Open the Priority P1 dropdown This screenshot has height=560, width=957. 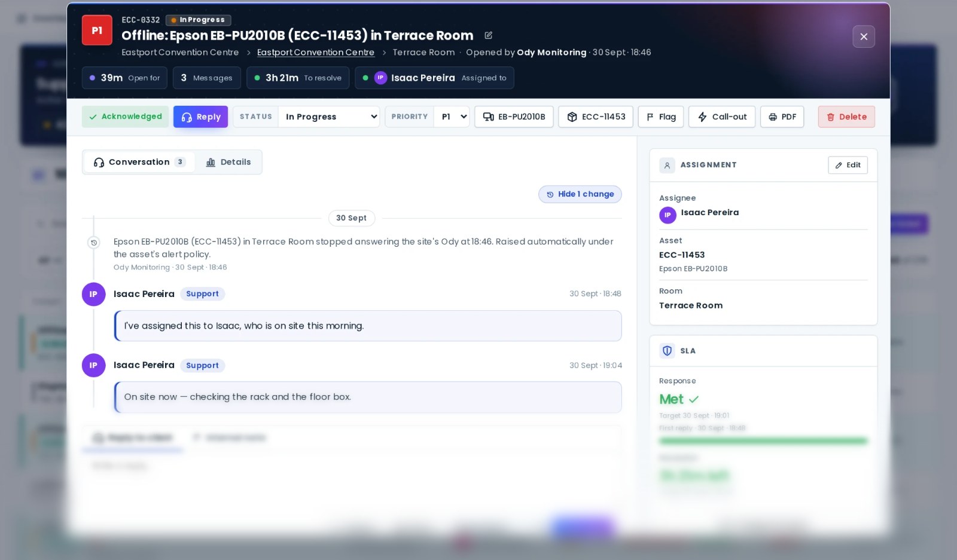click(x=452, y=117)
